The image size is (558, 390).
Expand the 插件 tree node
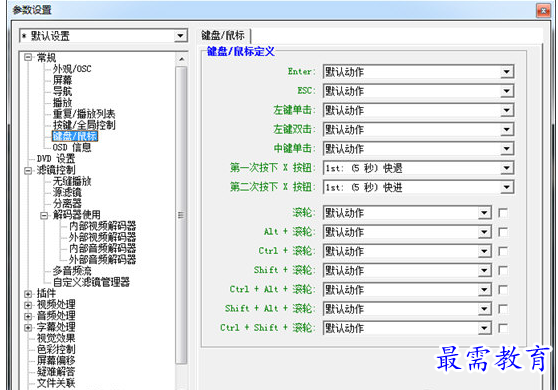[x=28, y=294]
